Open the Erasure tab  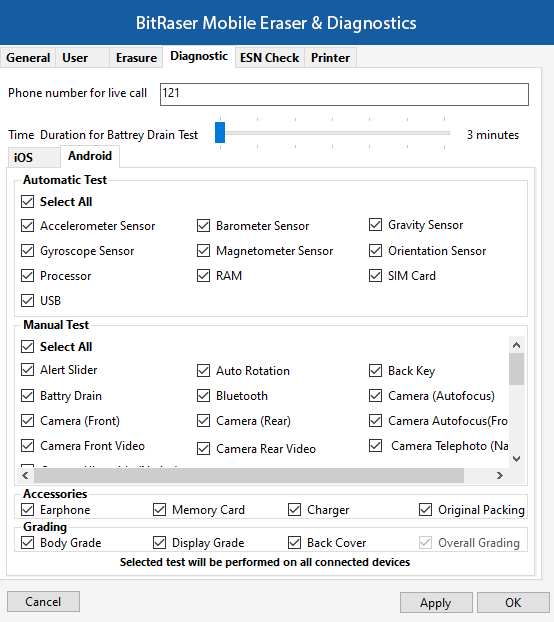coord(136,58)
